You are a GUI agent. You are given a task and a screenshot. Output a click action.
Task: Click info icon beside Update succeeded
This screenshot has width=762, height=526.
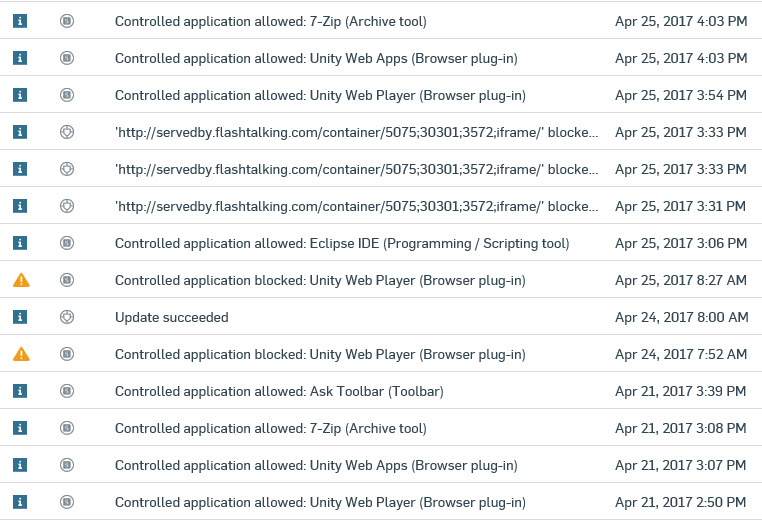coord(20,317)
